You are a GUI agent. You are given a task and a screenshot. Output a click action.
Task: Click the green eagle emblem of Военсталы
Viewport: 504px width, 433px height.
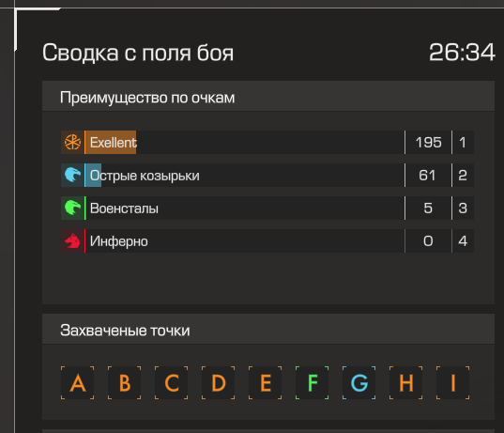click(x=72, y=208)
